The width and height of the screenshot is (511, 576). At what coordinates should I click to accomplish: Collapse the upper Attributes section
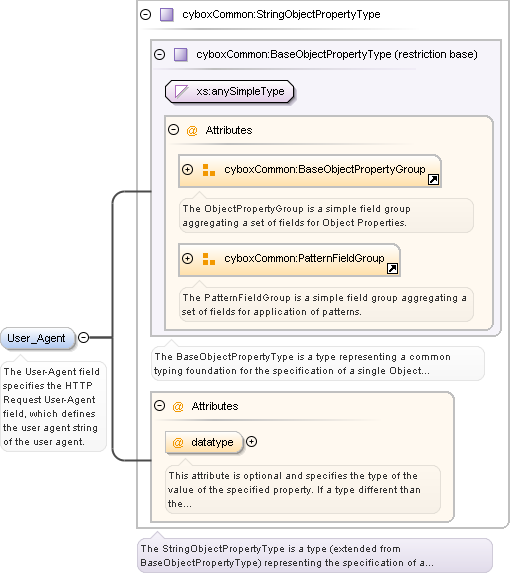(x=173, y=130)
